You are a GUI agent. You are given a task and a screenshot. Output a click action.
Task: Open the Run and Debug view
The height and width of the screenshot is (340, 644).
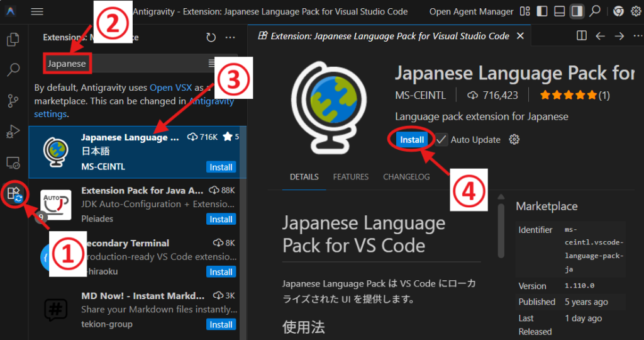coord(13,132)
